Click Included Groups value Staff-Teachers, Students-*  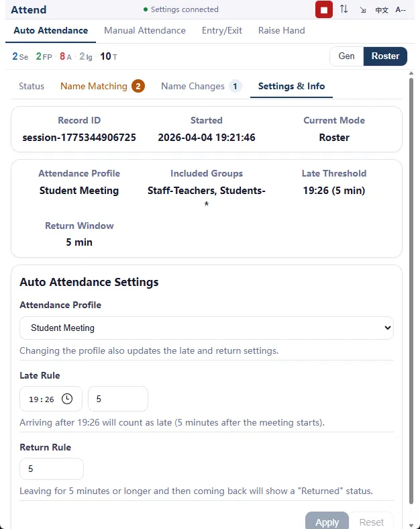(x=207, y=197)
